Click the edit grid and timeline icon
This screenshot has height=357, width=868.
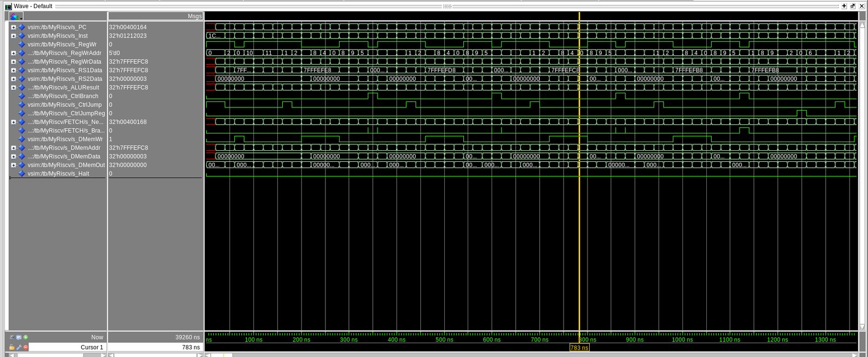(18, 337)
